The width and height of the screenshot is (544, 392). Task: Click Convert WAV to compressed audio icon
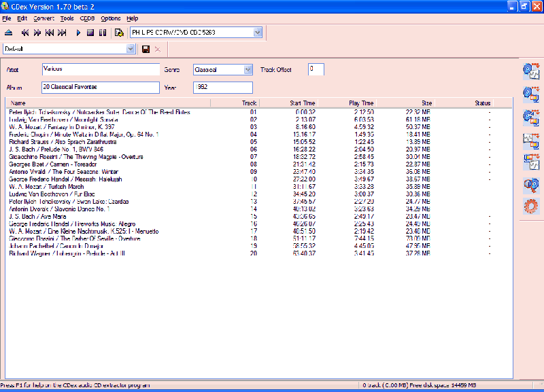coord(530,139)
